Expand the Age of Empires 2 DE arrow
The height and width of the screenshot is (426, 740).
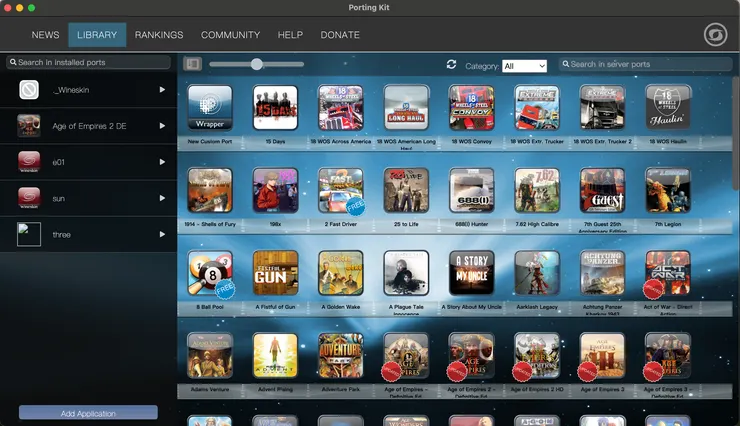point(162,126)
